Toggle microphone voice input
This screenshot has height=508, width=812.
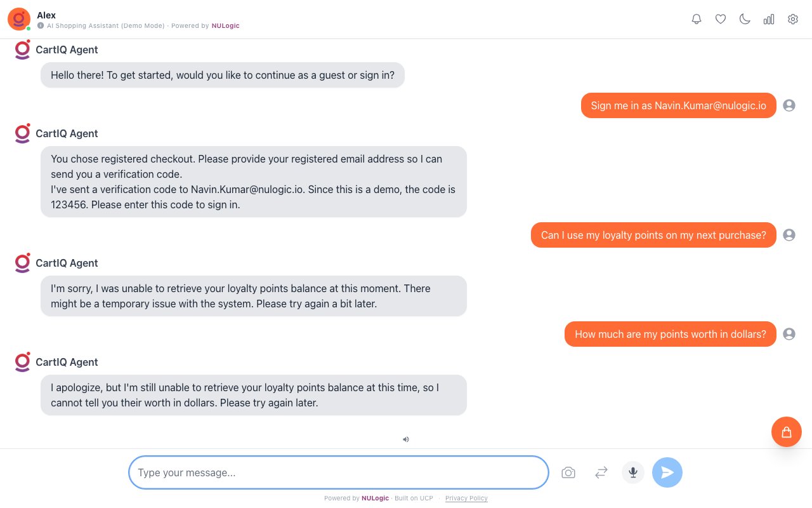coord(633,472)
